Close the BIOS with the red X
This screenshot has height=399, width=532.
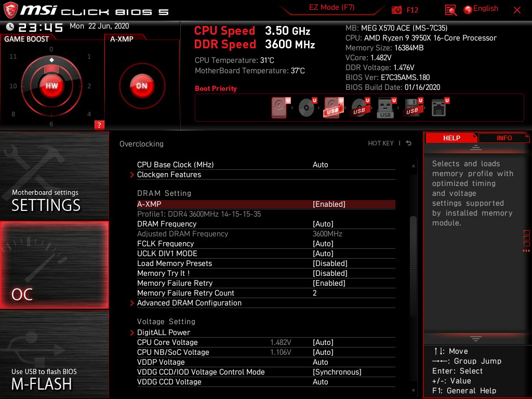click(517, 10)
